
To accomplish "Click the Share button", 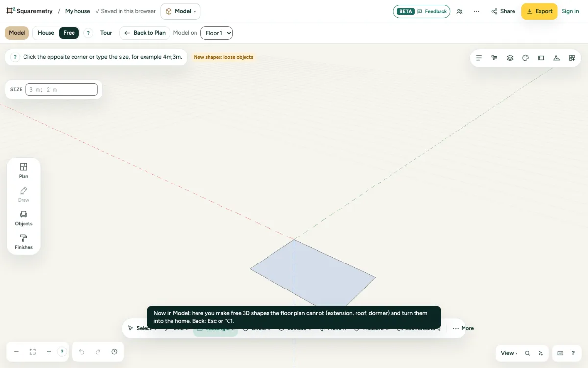I will tap(503, 11).
